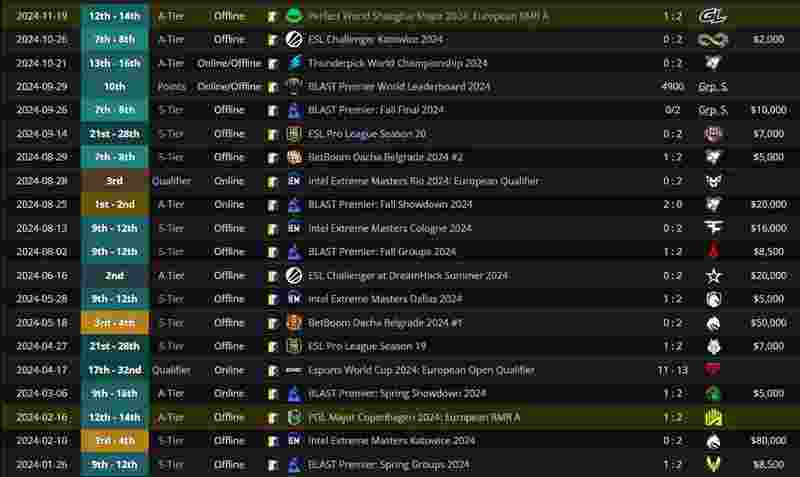Screen dimensions: 800x477
Task: Click FaZe logo in IEM Cologne 2024 row
Action: (713, 228)
